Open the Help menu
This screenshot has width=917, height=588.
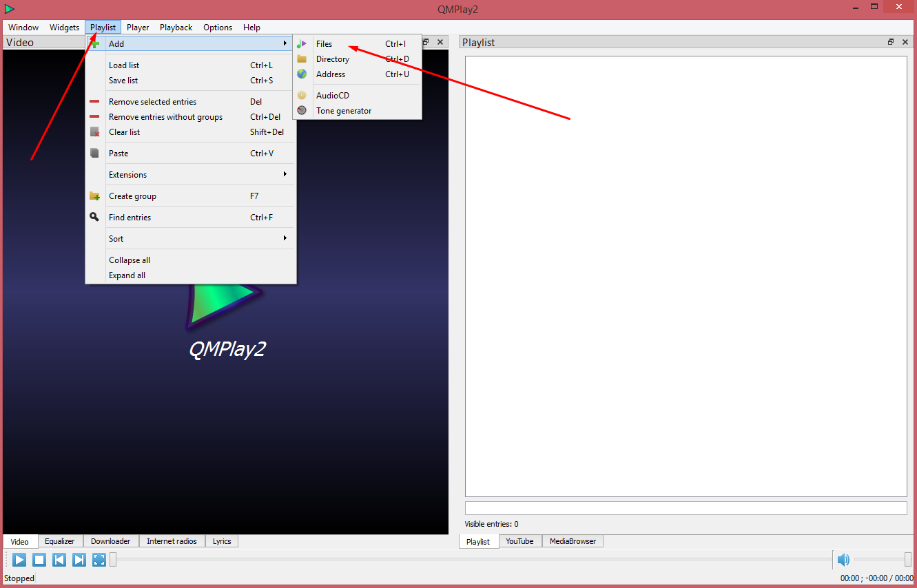point(251,28)
